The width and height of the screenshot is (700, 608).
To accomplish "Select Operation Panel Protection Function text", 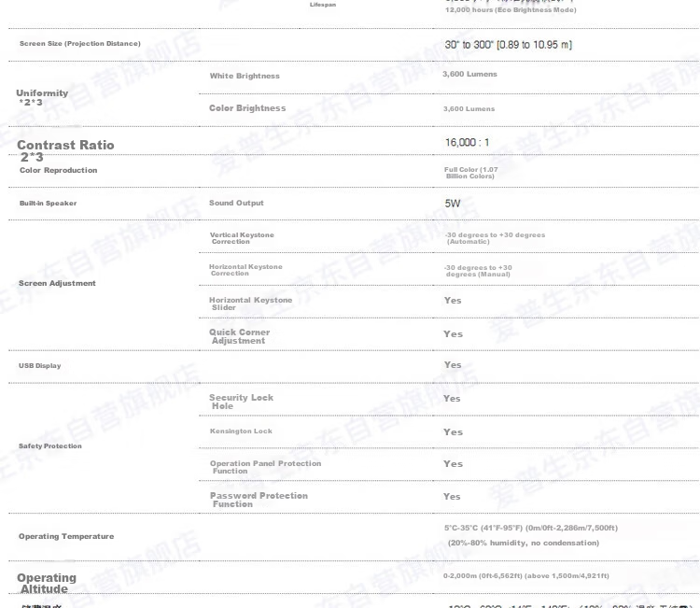I will (x=266, y=467).
